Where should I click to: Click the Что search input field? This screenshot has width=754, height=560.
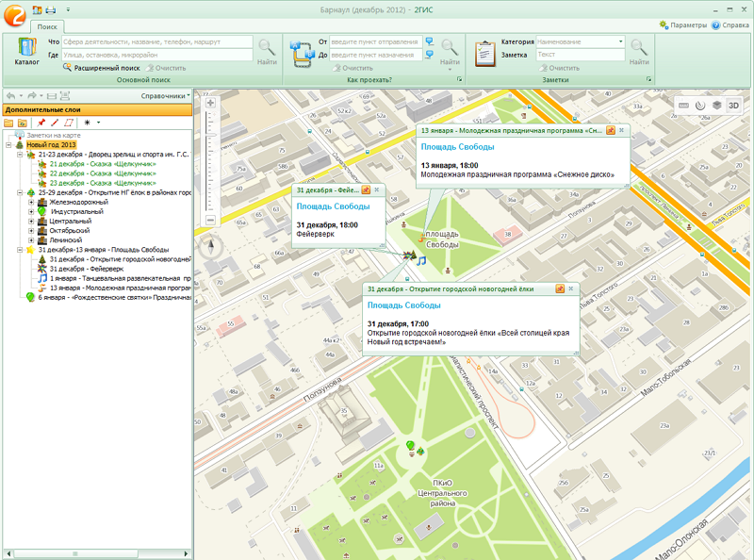point(157,42)
